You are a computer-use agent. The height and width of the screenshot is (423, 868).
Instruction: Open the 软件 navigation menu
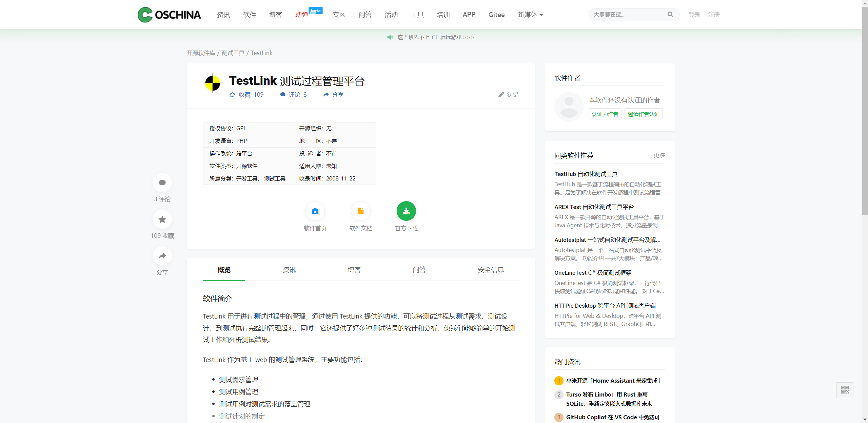[x=250, y=15]
